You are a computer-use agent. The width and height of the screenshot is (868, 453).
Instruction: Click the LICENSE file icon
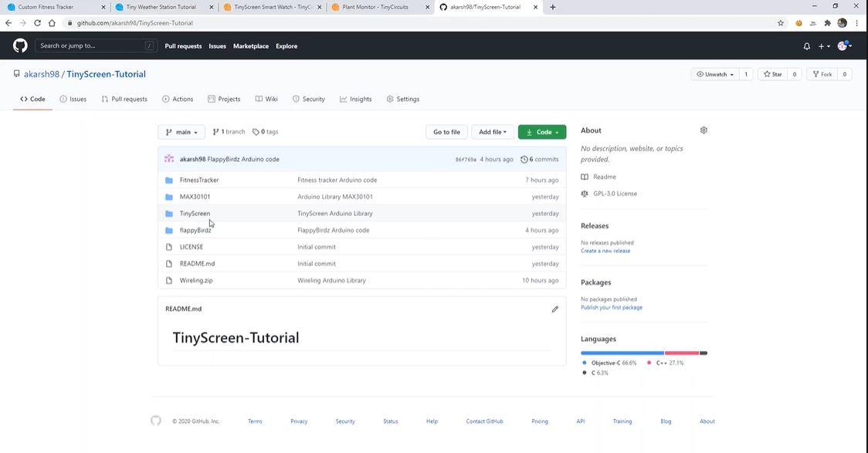click(169, 247)
